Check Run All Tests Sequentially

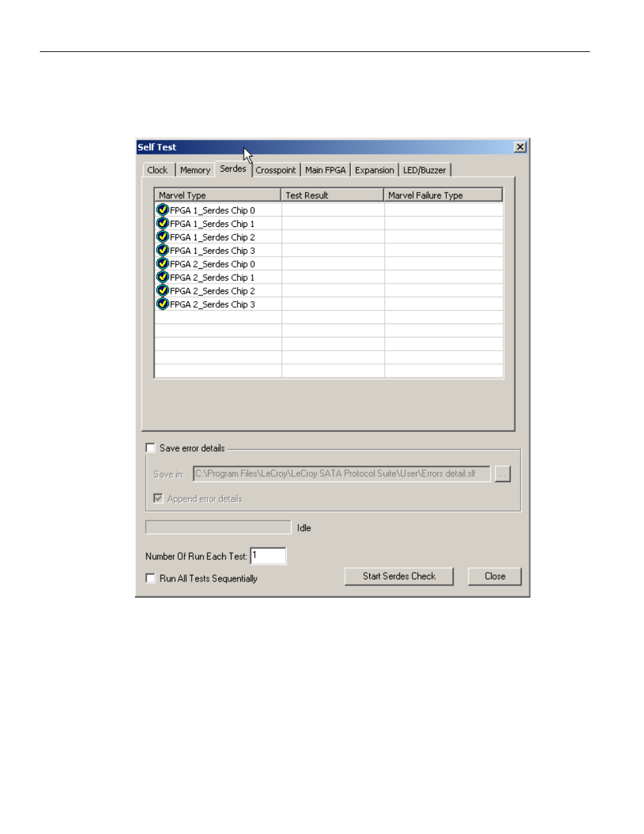[150, 579]
